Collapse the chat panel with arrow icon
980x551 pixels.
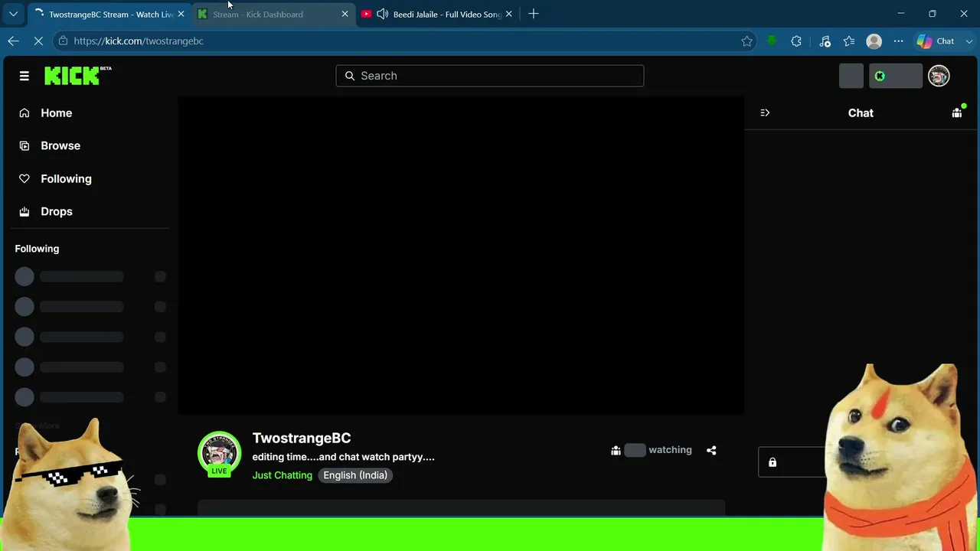pyautogui.click(x=765, y=112)
